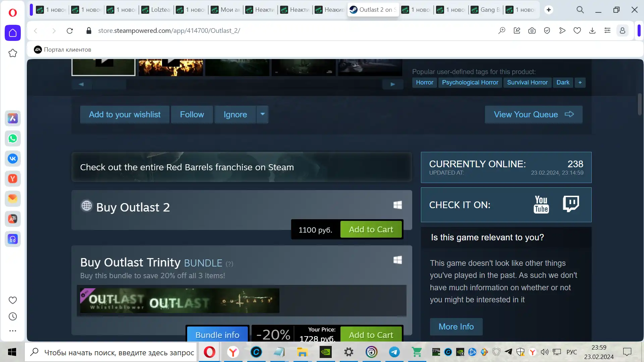Switch to Lolzteam tab

[157, 10]
